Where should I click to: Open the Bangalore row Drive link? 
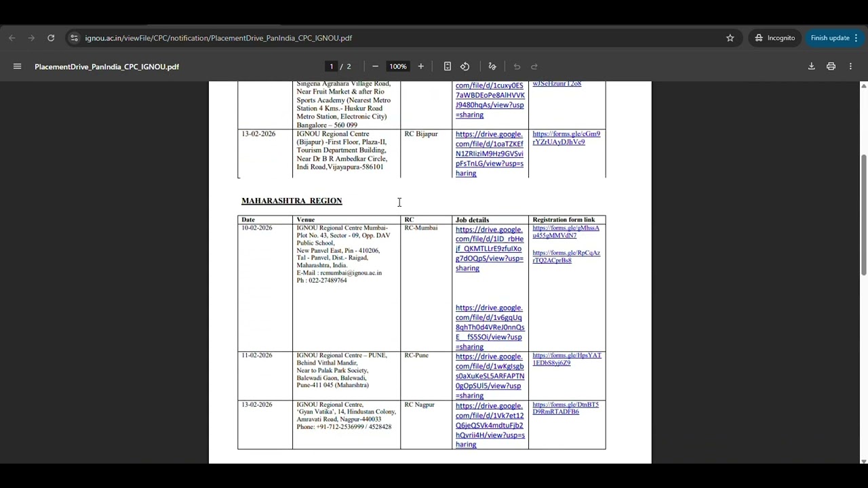(x=490, y=100)
